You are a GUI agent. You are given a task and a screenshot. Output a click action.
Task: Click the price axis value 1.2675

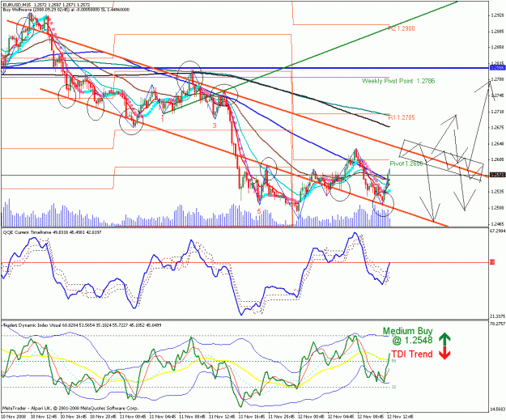pos(496,127)
